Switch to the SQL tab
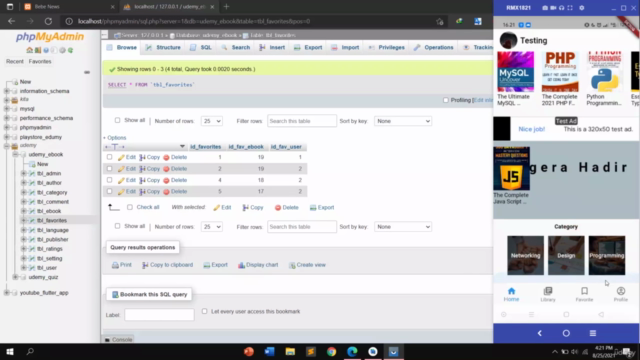 [x=201, y=47]
